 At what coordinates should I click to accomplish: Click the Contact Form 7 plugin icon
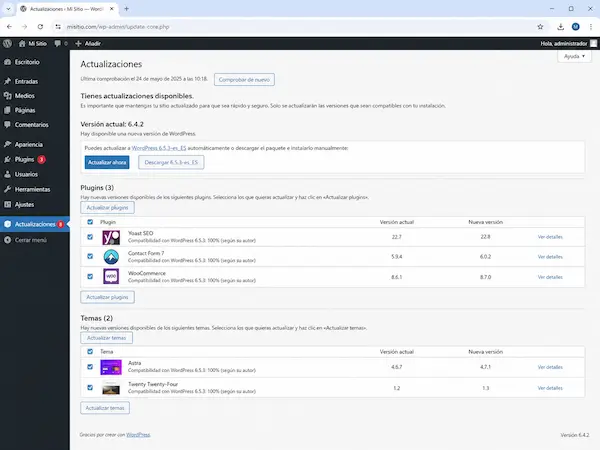pos(111,257)
